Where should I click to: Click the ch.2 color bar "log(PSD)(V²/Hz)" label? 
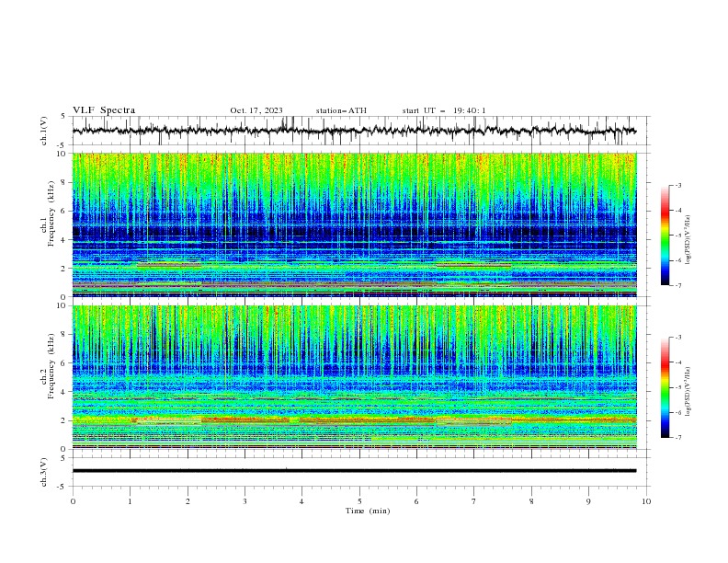tap(688, 392)
